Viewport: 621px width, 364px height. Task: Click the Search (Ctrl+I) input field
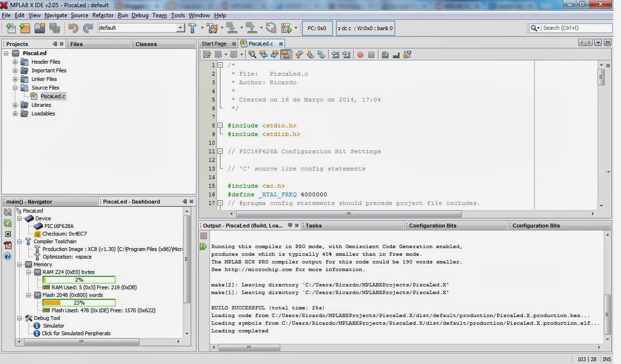577,28
